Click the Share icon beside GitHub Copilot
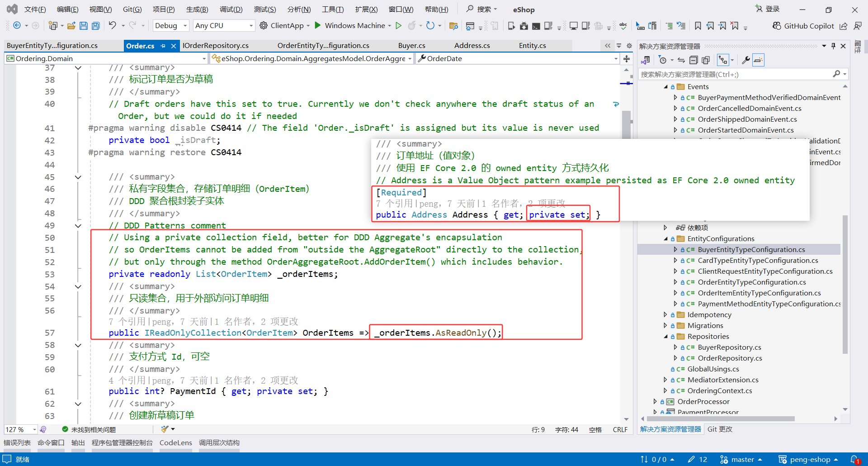This screenshot has width=868, height=466. (x=844, y=26)
